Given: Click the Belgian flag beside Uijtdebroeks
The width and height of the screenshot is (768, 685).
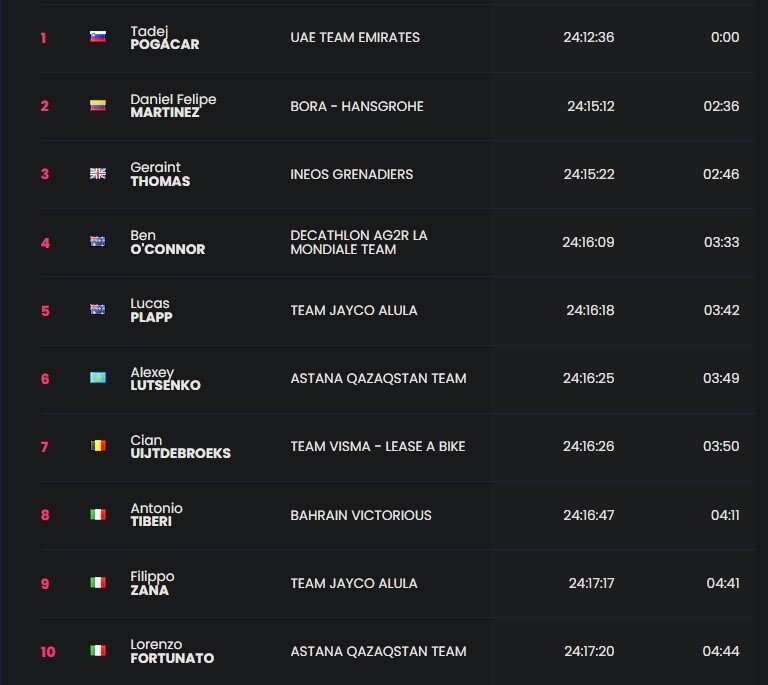Looking at the screenshot, I should (x=97, y=447).
